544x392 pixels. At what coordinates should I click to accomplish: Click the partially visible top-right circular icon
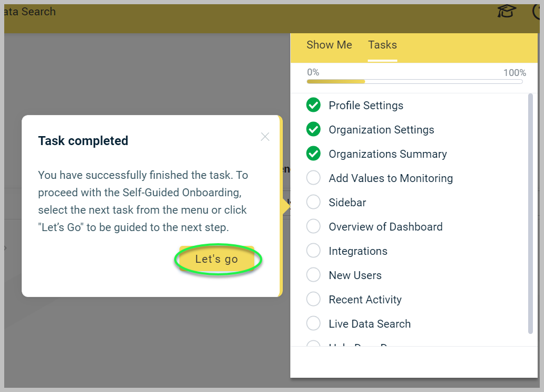click(537, 12)
